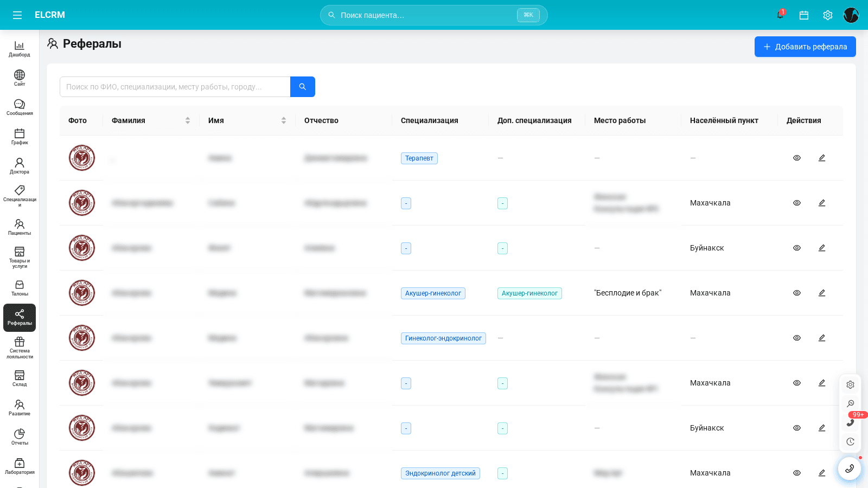The width and height of the screenshot is (868, 488).
Task: Click the Гинеколог-эндокринолог tag
Action: click(443, 338)
